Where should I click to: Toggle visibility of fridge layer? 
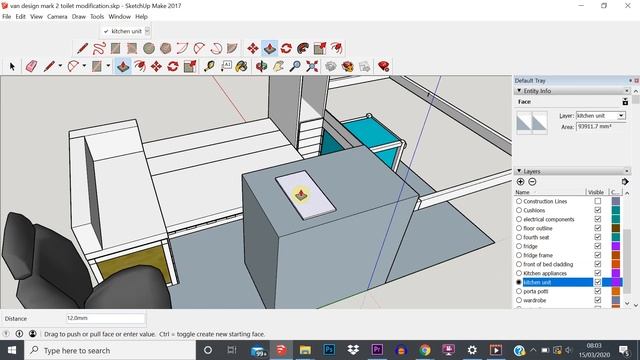[x=598, y=246]
